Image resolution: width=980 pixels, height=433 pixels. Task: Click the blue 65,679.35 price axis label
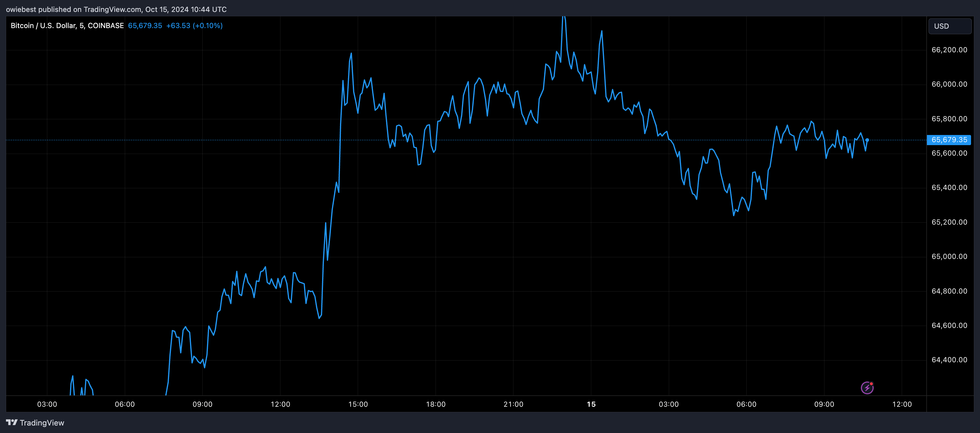click(949, 140)
